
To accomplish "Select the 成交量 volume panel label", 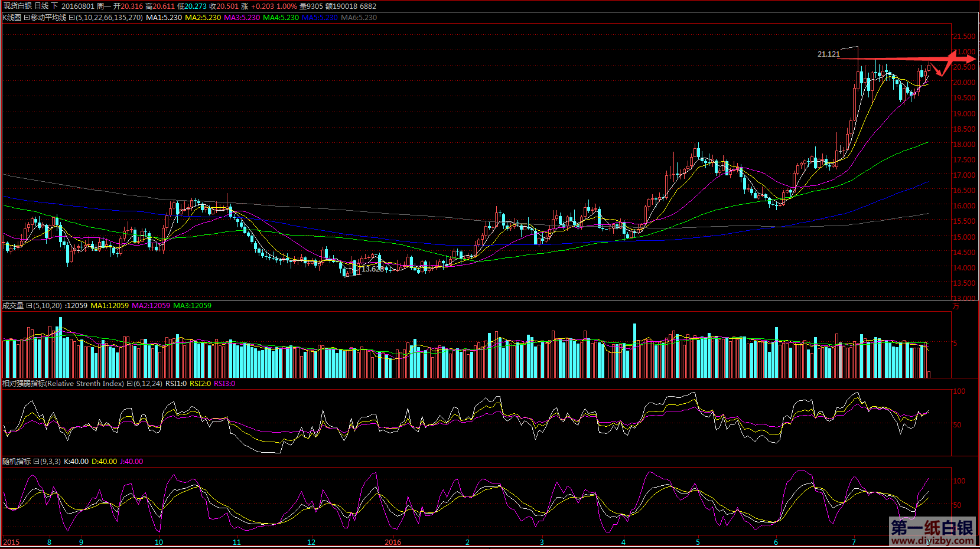I will click(13, 306).
